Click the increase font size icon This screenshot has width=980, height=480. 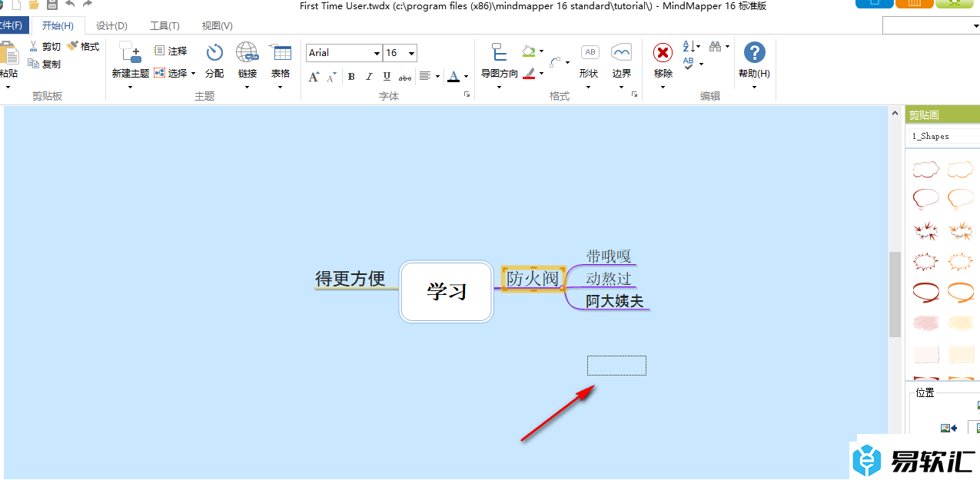click(x=314, y=76)
